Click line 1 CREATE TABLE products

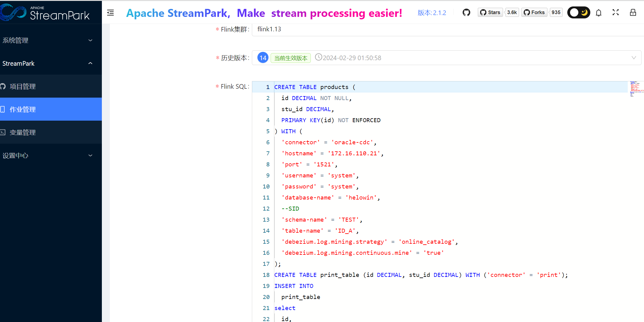pyautogui.click(x=314, y=87)
